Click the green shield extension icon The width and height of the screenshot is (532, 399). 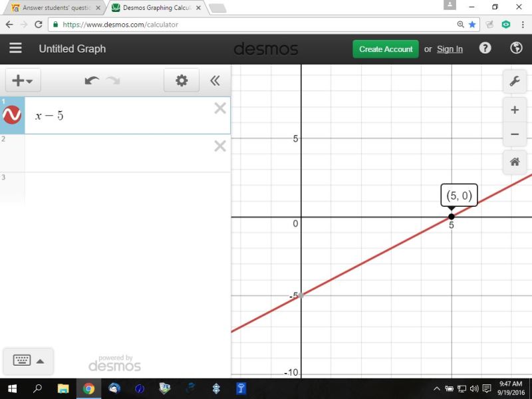tap(506, 25)
